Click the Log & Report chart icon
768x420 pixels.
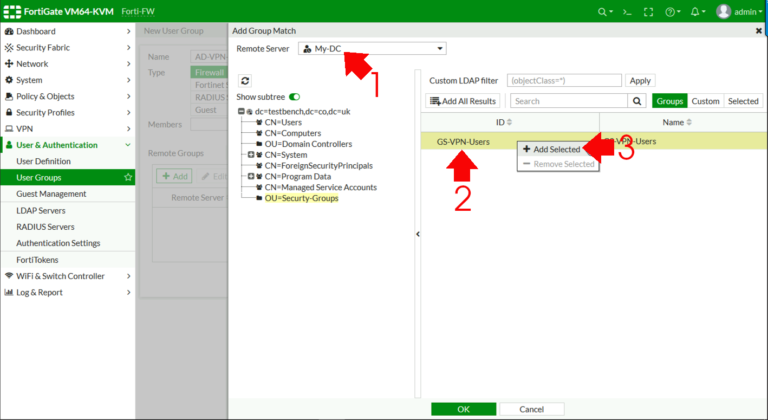pyautogui.click(x=9, y=292)
